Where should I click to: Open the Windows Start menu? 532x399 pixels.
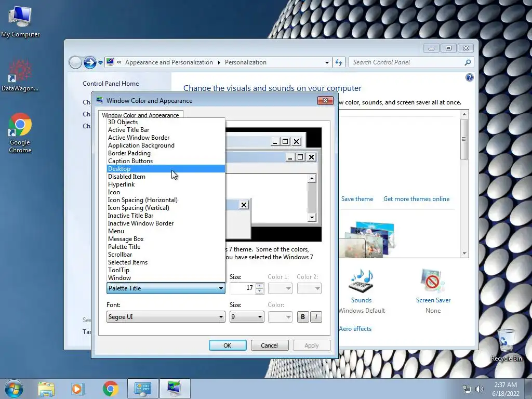(x=14, y=389)
